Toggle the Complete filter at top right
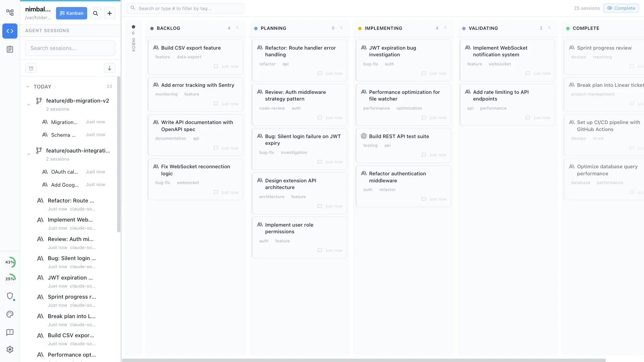Viewport: 644px width, 362px height. pyautogui.click(x=621, y=8)
